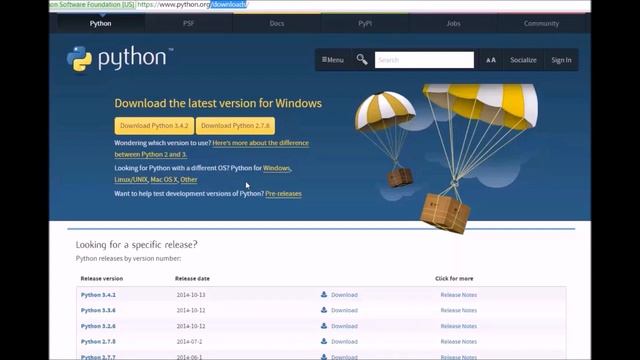This screenshot has height=360, width=640.
Task: Open Release Notes for Python 3.4.2
Action: click(x=458, y=295)
